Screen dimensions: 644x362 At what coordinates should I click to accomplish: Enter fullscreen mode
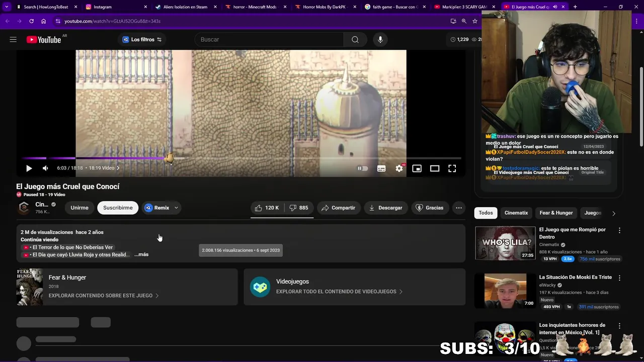pyautogui.click(x=452, y=168)
